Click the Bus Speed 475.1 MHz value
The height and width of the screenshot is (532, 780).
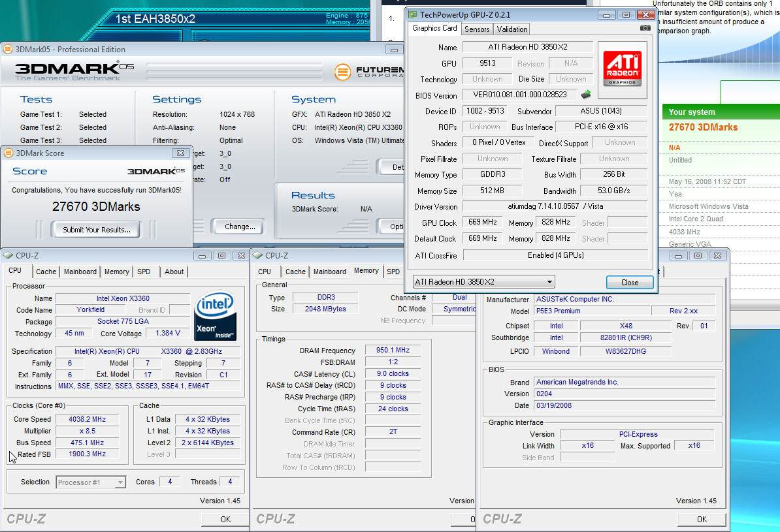coord(87,443)
